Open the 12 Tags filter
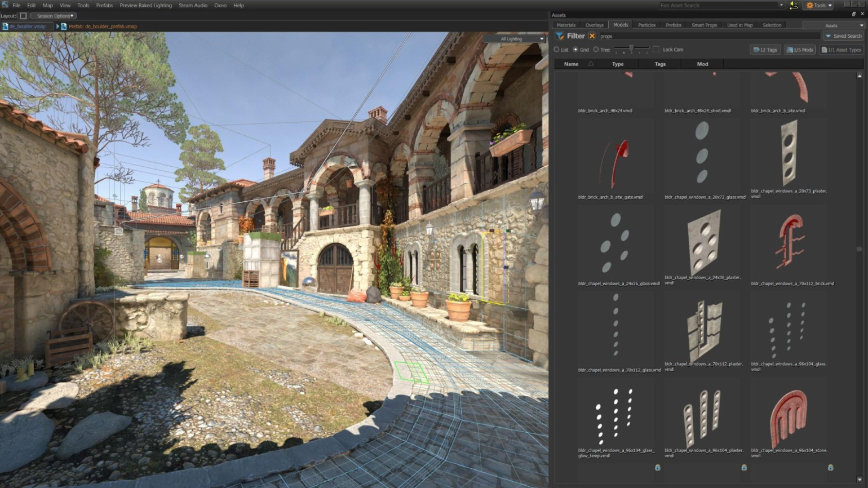The image size is (868, 488). (x=765, y=50)
